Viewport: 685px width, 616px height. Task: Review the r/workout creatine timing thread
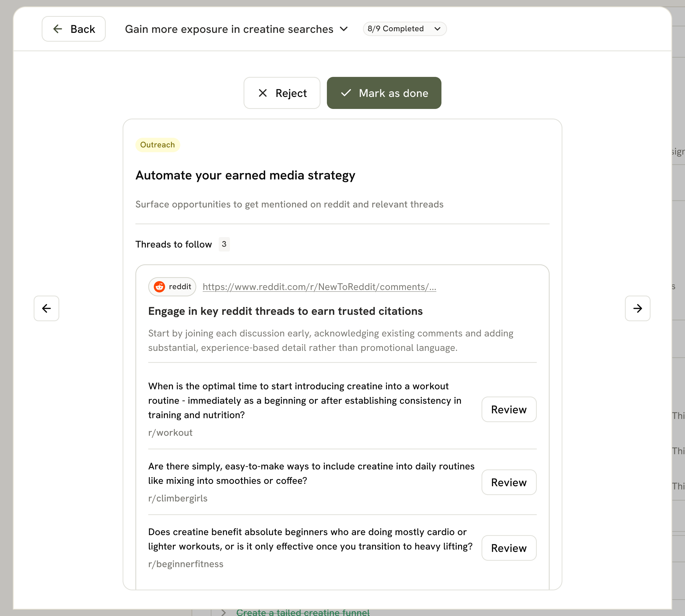(x=509, y=410)
